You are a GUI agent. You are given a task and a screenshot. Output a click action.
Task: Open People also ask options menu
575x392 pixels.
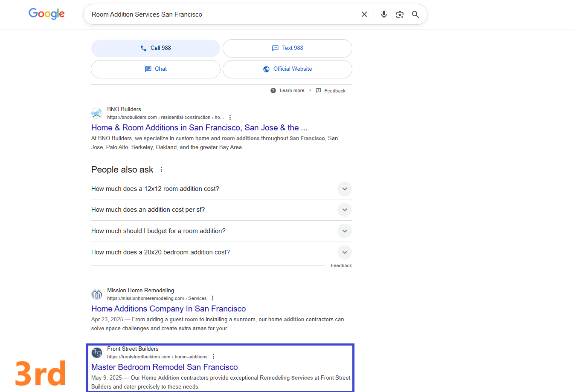[161, 170]
